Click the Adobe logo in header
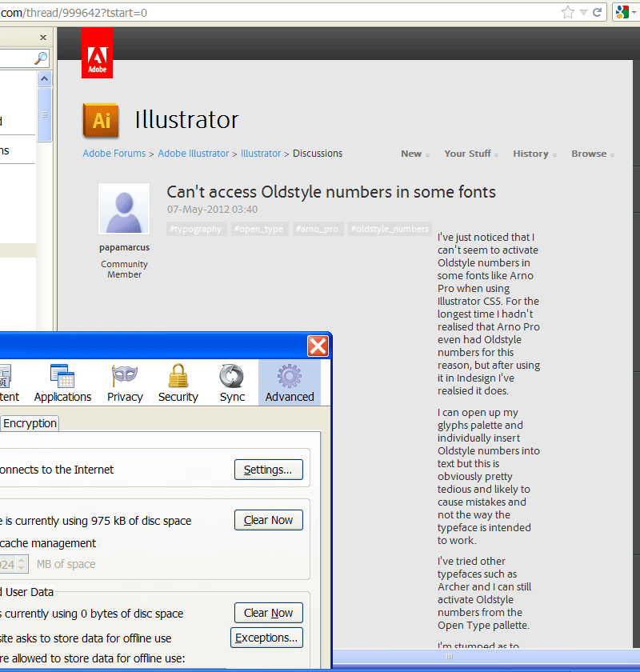Screen dimensions: 640x672 coord(98,53)
